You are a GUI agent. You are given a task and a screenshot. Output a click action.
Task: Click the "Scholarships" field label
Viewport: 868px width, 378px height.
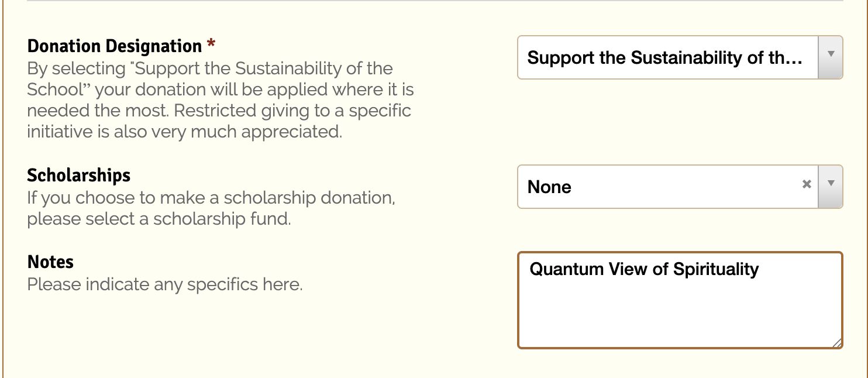pyautogui.click(x=78, y=175)
